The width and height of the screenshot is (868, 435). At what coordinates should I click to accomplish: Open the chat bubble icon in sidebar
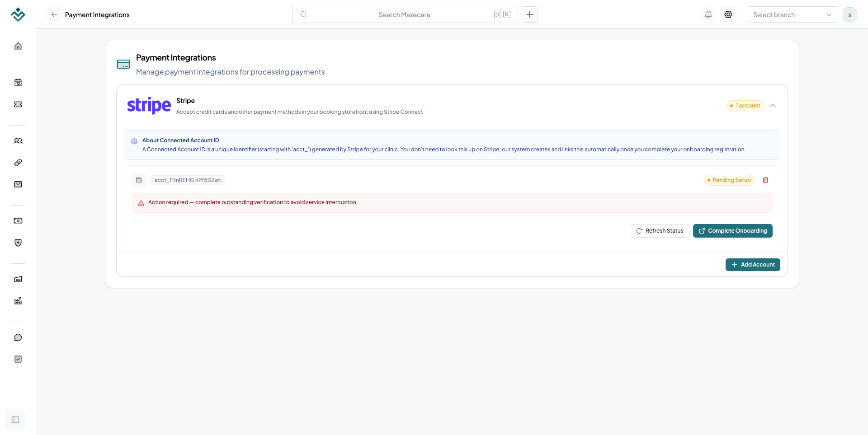[x=18, y=337]
